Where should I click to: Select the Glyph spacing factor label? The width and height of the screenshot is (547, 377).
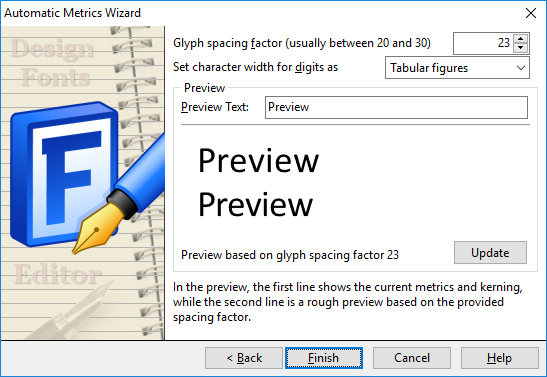(302, 43)
